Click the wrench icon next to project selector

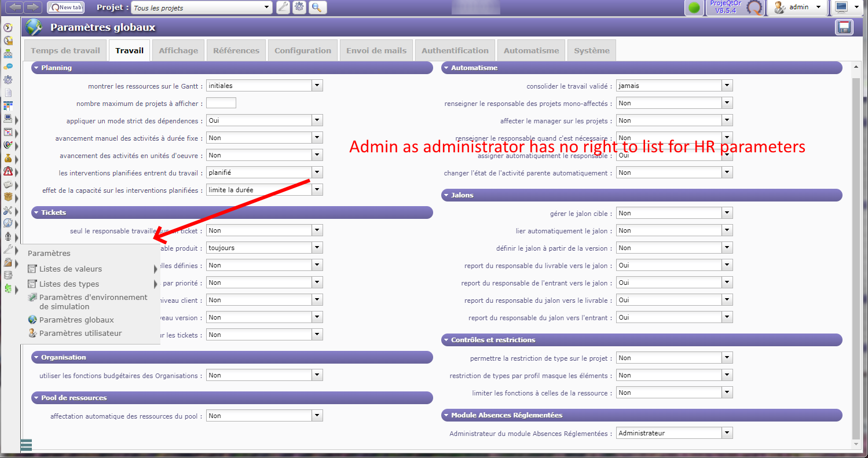pyautogui.click(x=283, y=8)
